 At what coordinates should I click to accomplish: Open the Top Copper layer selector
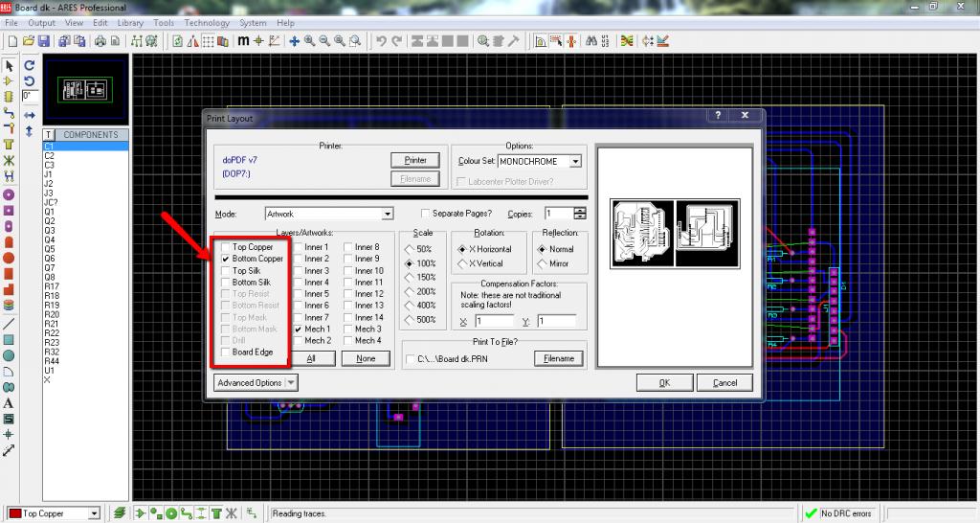[94, 514]
